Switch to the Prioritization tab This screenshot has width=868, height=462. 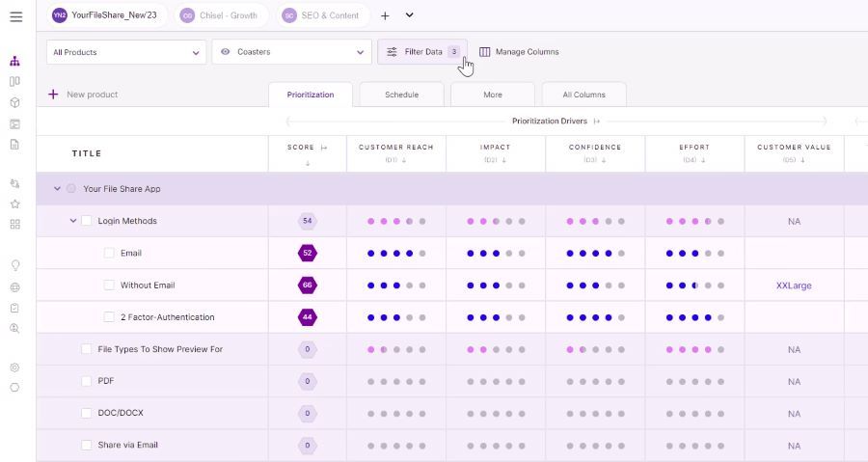(311, 95)
